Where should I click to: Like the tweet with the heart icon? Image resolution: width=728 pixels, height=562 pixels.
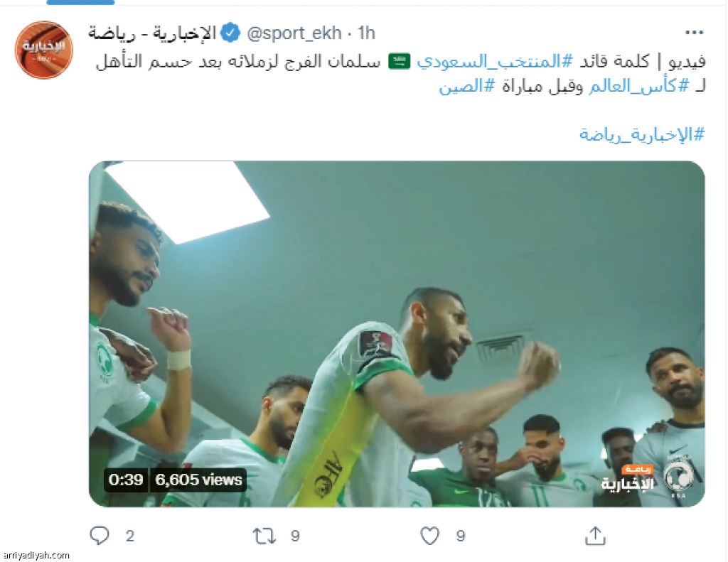430,536
